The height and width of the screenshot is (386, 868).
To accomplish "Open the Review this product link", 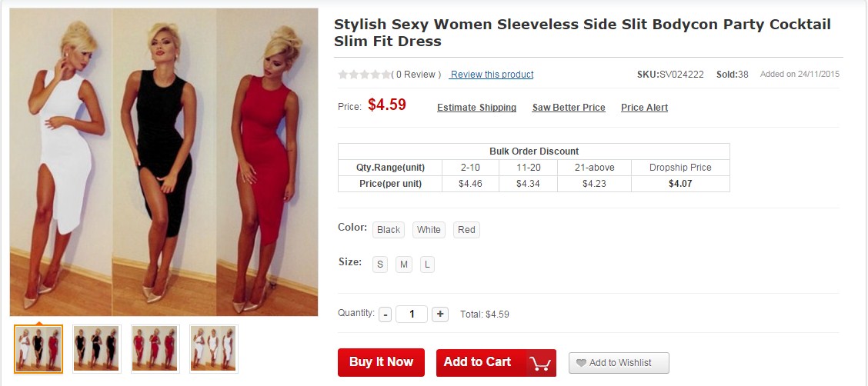I will coord(492,75).
